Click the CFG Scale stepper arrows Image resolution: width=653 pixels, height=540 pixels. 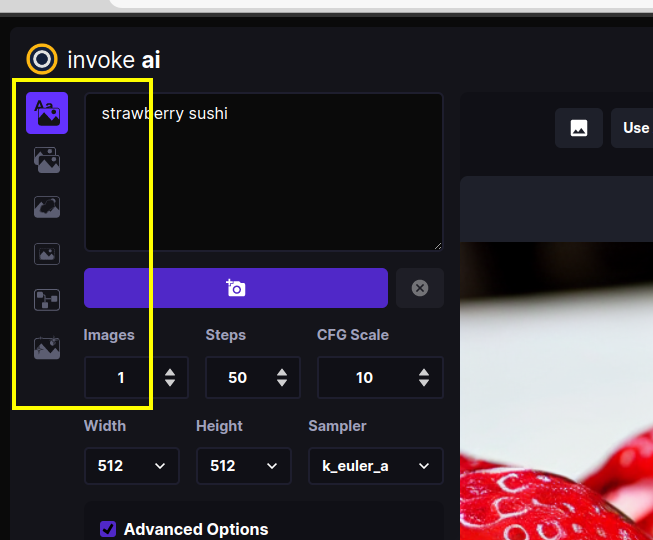[425, 378]
